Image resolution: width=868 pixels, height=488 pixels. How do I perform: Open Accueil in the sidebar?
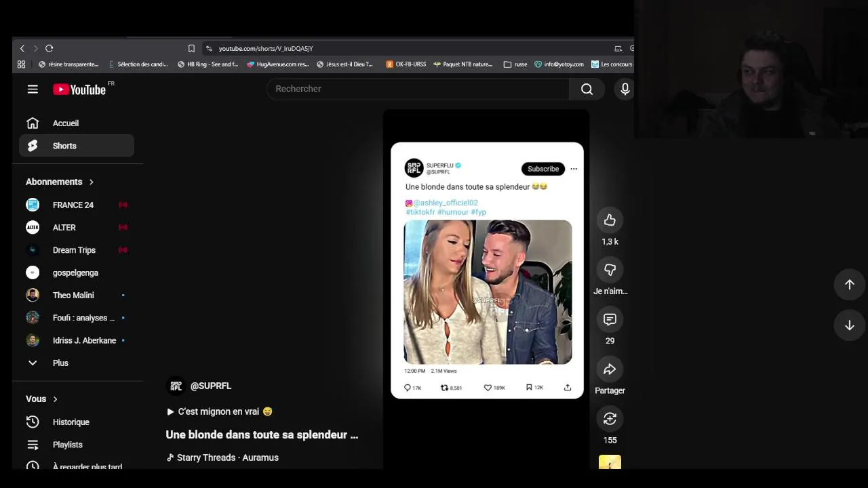coord(77,123)
